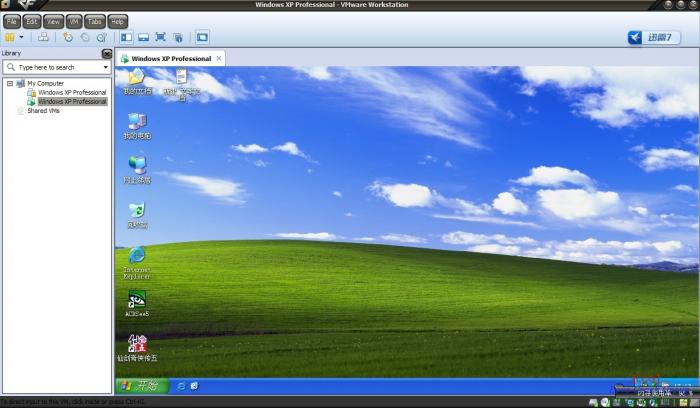The width and height of the screenshot is (700, 408).
Task: Select Shared VMs in the library
Action: tap(43, 111)
